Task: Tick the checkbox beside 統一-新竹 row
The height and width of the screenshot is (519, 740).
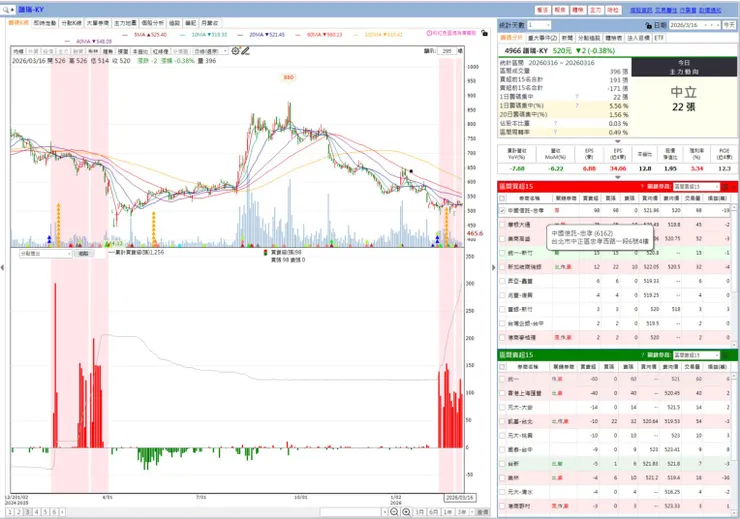Action: point(502,253)
